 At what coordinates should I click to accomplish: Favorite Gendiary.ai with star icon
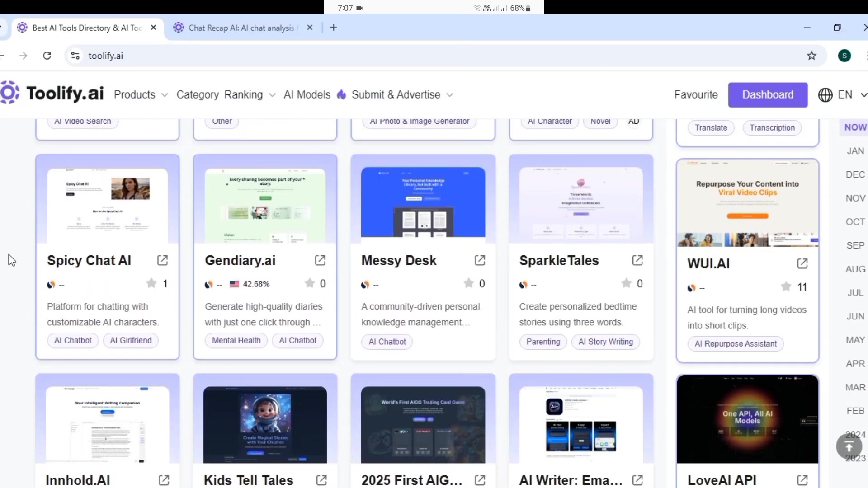(x=310, y=283)
